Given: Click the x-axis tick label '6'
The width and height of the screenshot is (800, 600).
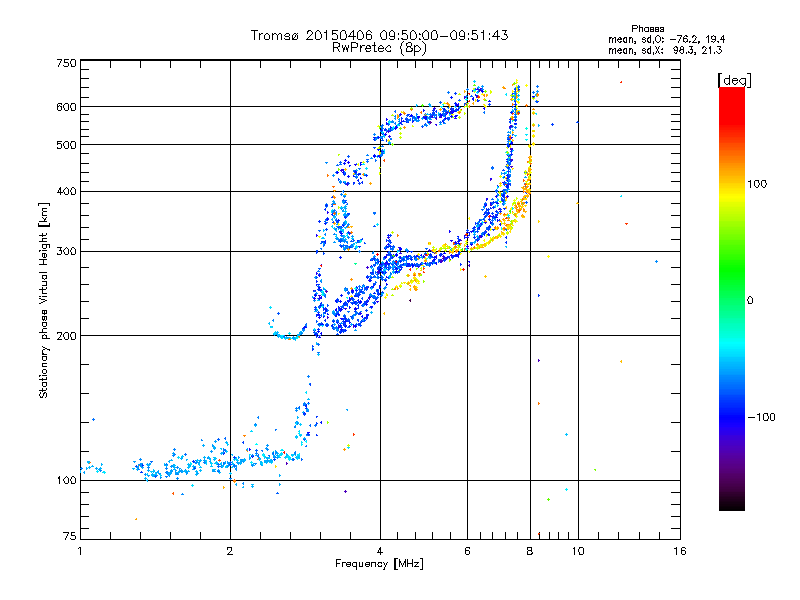Looking at the screenshot, I should pos(467,551).
